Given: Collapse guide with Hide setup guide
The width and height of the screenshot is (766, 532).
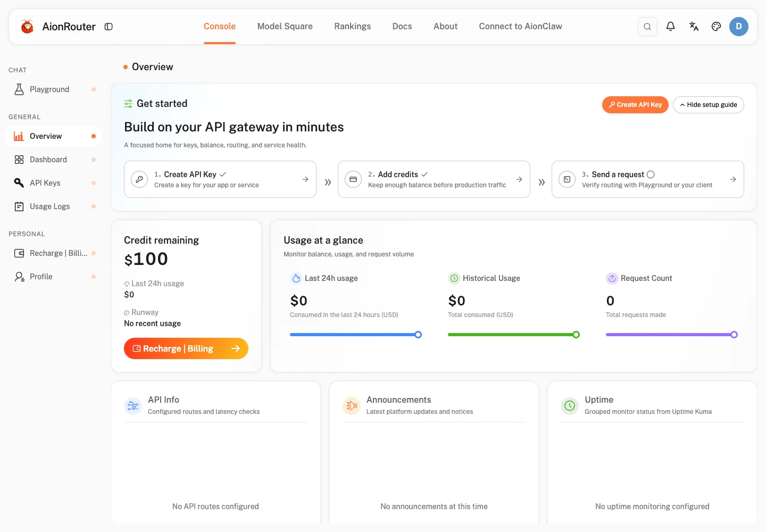Looking at the screenshot, I should (709, 105).
